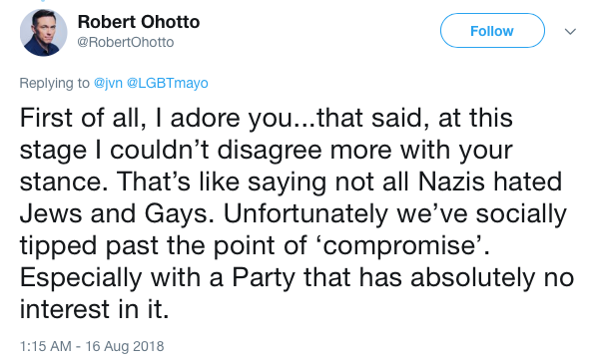Expand the tweet options chevron menu
The height and width of the screenshot is (364, 595).
pyautogui.click(x=570, y=32)
